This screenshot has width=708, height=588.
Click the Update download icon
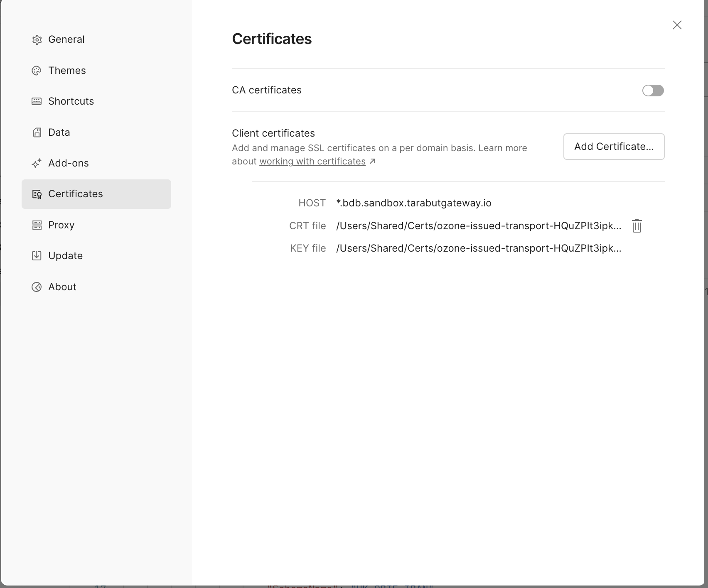pos(37,256)
